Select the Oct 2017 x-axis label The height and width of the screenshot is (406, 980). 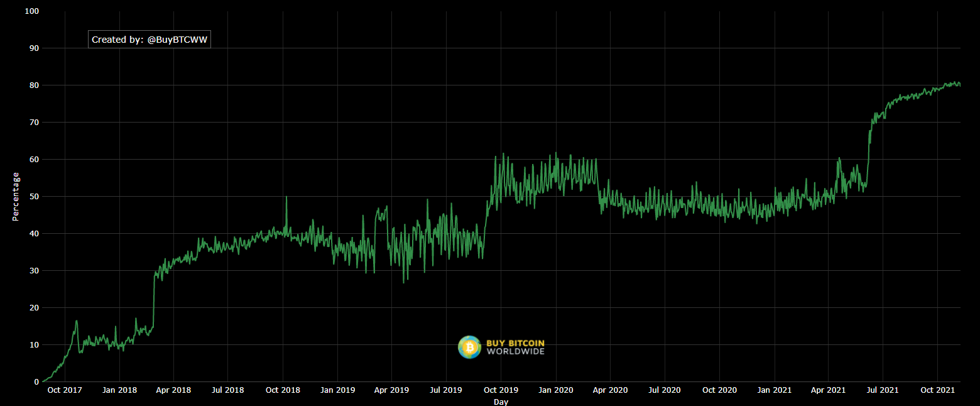click(x=65, y=390)
